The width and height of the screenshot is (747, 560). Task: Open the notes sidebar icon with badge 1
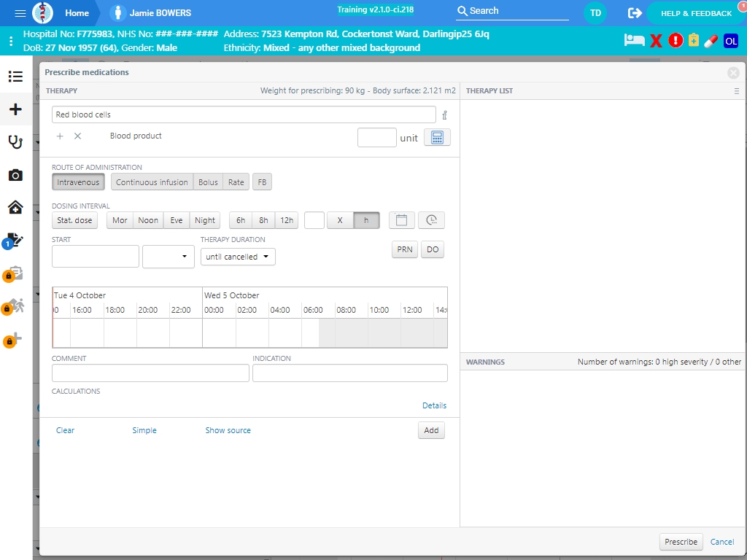tap(13, 241)
